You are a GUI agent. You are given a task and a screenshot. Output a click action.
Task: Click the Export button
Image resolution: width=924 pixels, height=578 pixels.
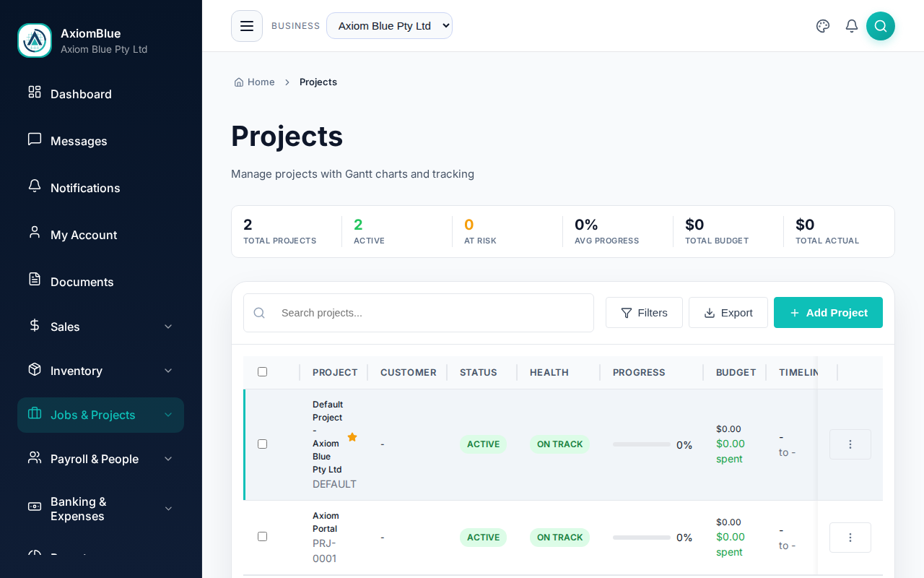click(728, 313)
